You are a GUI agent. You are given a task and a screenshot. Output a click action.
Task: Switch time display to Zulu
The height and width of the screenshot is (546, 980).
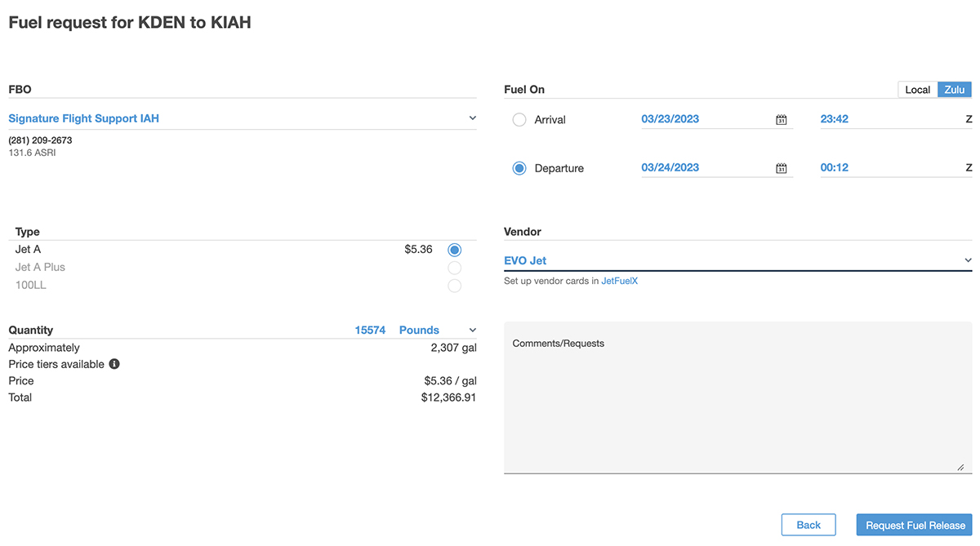coord(954,90)
